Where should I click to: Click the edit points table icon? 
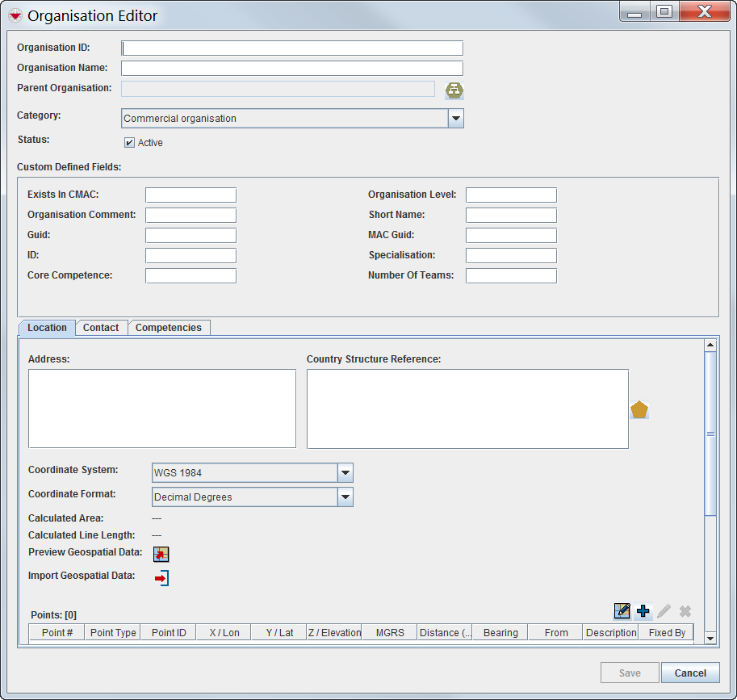pyautogui.click(x=622, y=611)
